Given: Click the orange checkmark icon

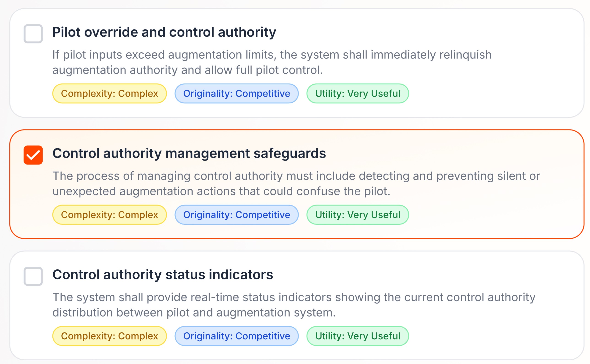Looking at the screenshot, I should point(33,156).
